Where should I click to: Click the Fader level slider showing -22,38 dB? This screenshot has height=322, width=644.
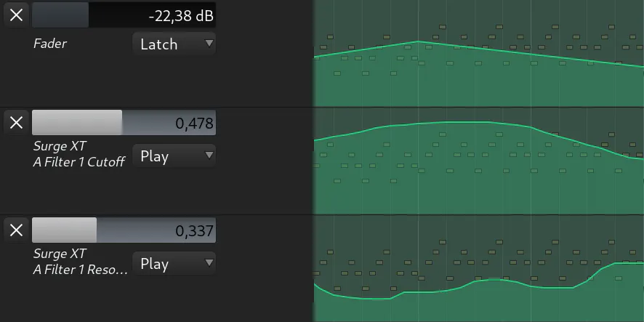[x=124, y=15]
